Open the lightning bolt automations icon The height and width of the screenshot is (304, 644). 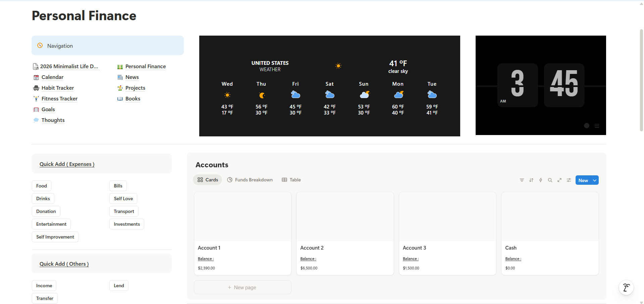(541, 180)
